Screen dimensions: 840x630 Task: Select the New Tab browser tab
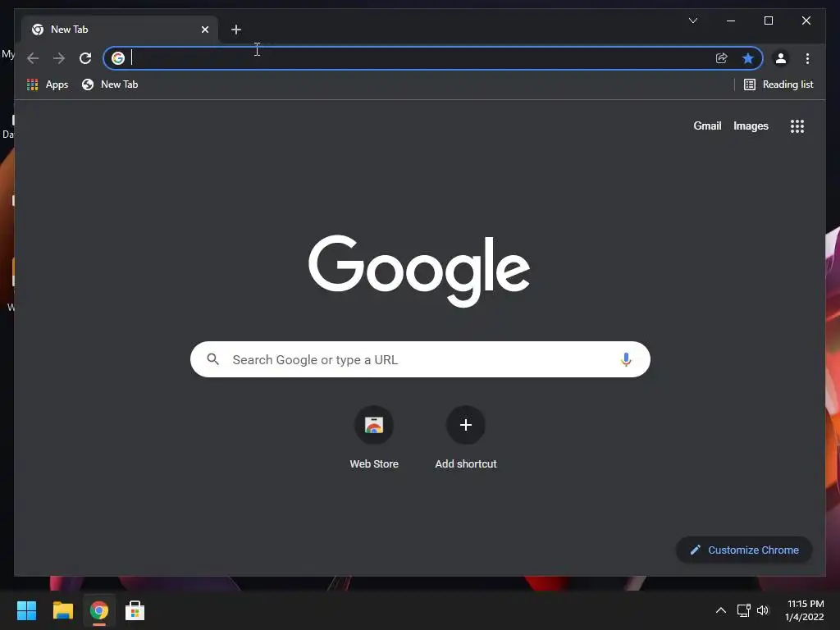pos(120,30)
